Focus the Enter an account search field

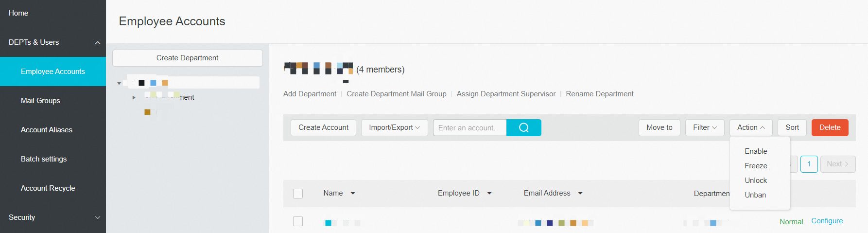pyautogui.click(x=469, y=127)
